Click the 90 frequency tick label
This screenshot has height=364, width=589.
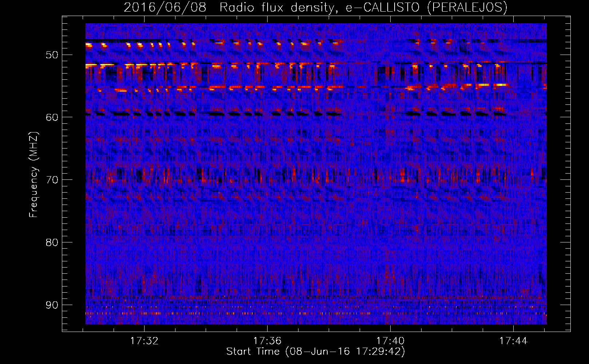click(x=52, y=305)
